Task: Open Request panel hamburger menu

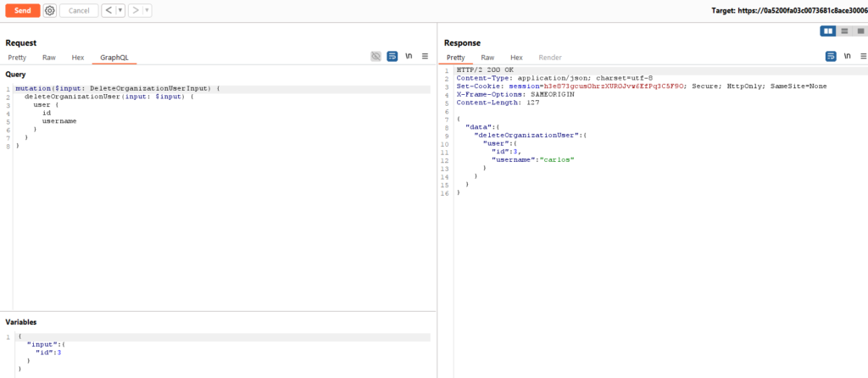Action: point(426,56)
